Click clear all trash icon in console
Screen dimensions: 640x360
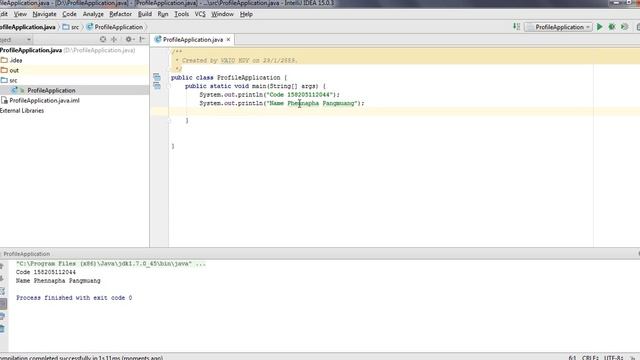tap(2, 329)
